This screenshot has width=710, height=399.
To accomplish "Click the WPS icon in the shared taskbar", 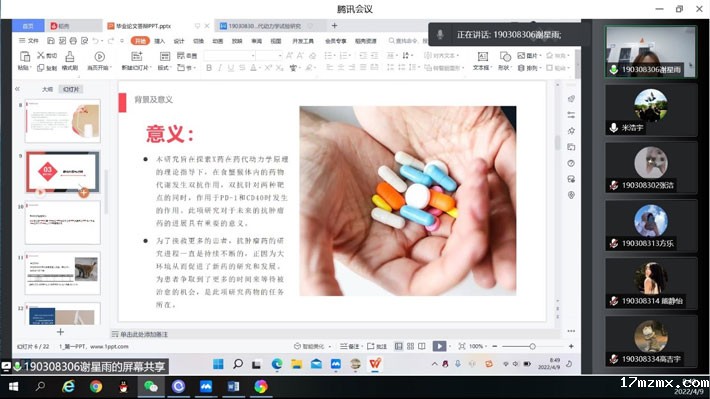I will (x=375, y=364).
